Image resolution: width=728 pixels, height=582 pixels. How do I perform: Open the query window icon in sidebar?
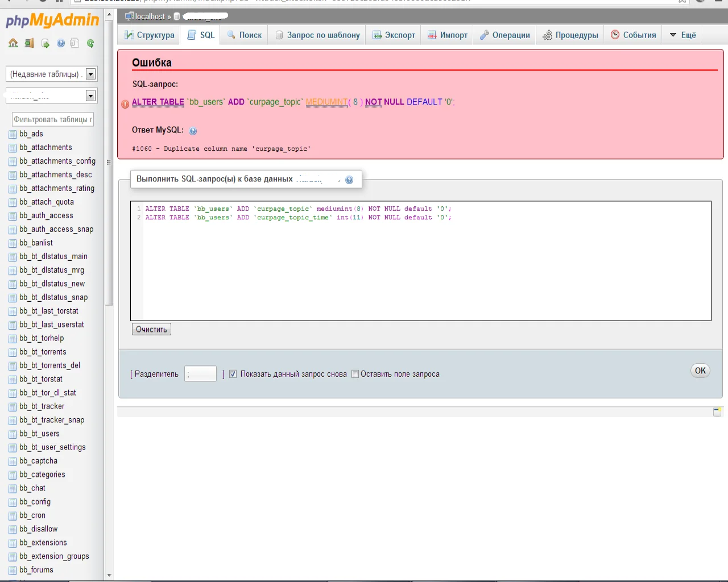tap(45, 43)
